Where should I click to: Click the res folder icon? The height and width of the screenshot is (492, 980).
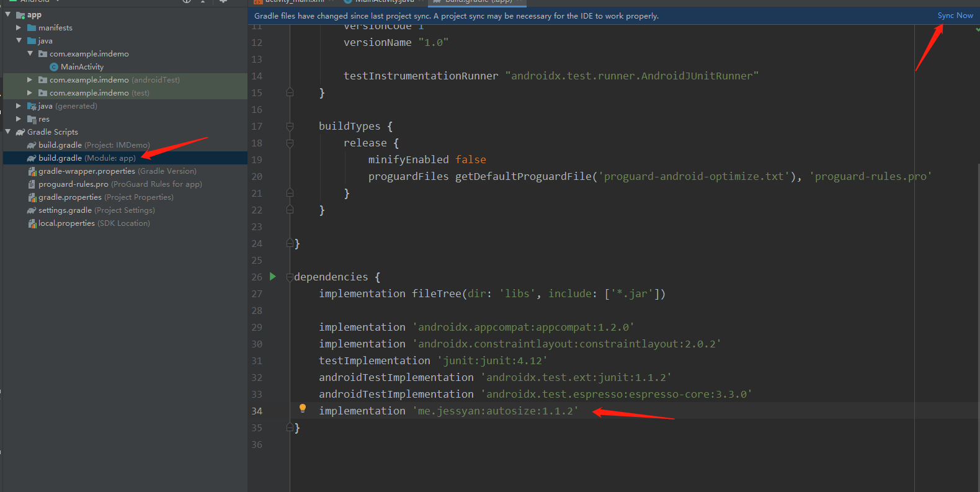[32, 119]
